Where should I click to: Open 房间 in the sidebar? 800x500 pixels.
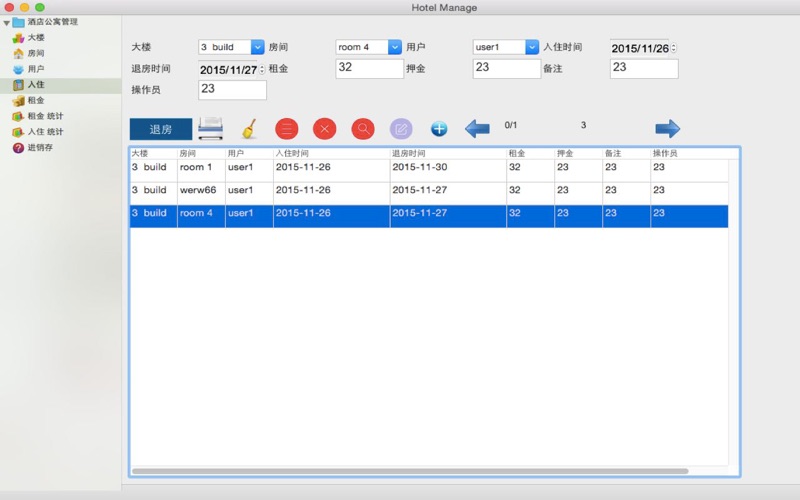35,53
